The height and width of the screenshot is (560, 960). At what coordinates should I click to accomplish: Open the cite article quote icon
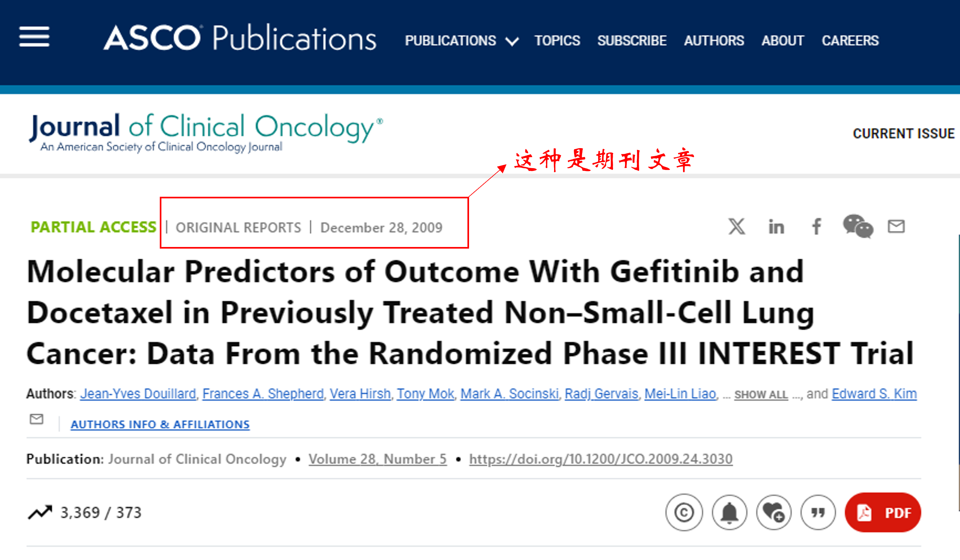click(x=818, y=512)
